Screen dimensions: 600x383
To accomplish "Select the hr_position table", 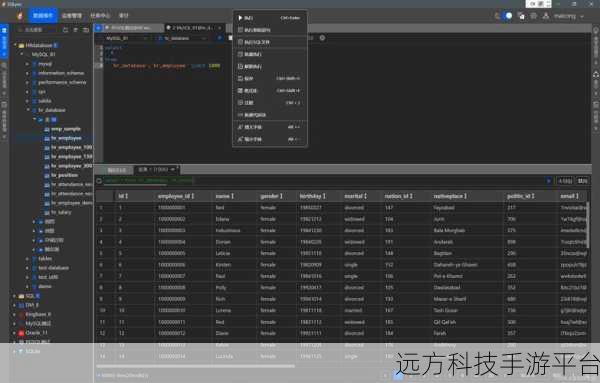I will pos(64,175).
